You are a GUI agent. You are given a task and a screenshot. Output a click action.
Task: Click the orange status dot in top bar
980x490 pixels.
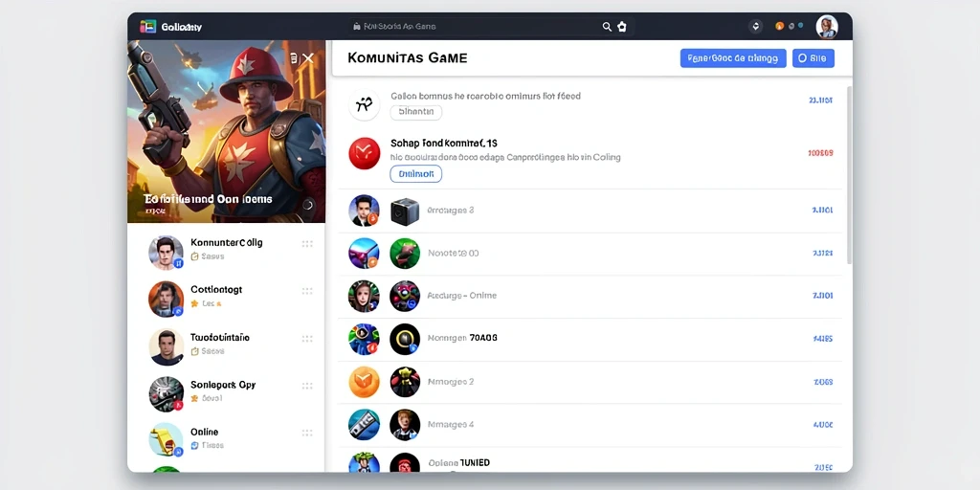tap(779, 26)
